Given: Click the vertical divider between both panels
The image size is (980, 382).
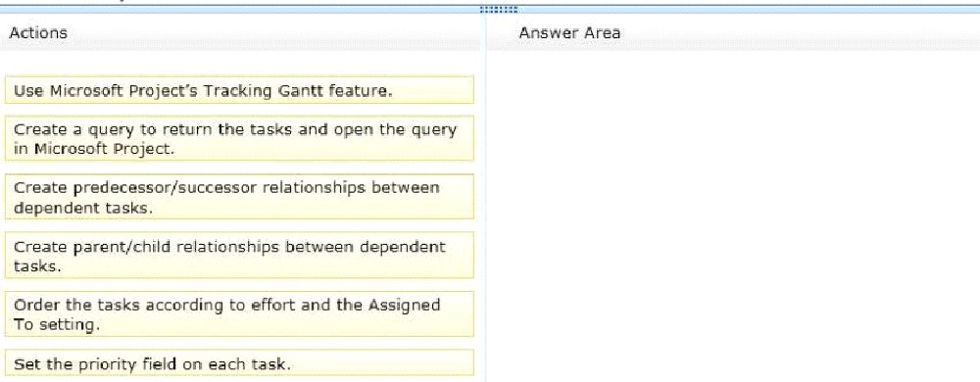Looking at the screenshot, I should pyautogui.click(x=484, y=199).
